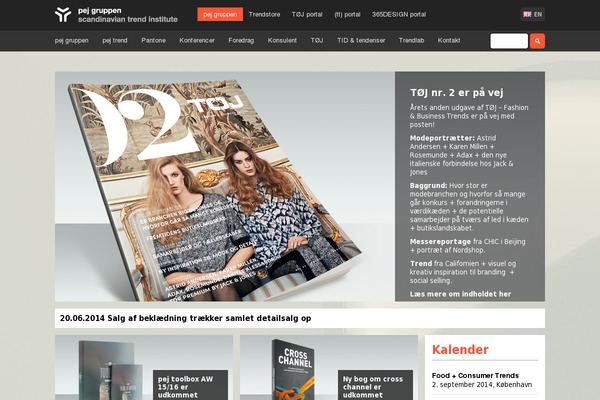Click 'Trend fra Californien' paragraph text
This screenshot has height=400, width=600.
[463, 272]
